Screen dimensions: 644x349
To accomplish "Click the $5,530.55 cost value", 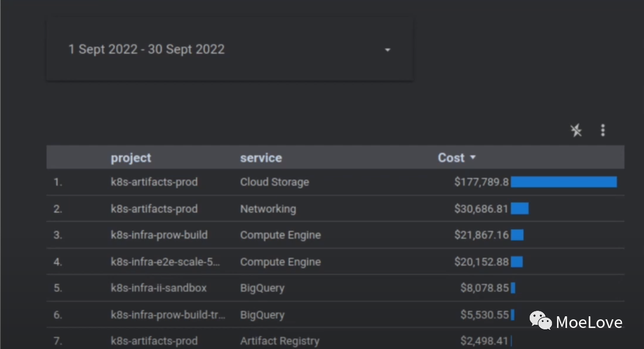I will pyautogui.click(x=485, y=315).
